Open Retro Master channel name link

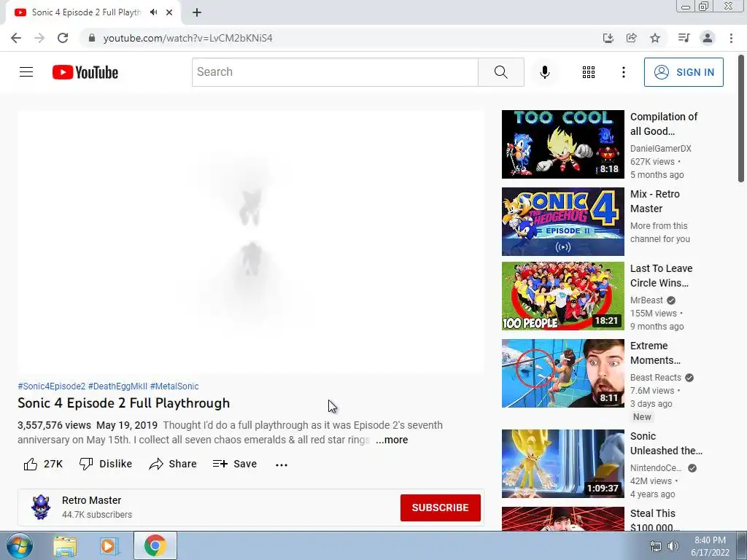coord(91,500)
